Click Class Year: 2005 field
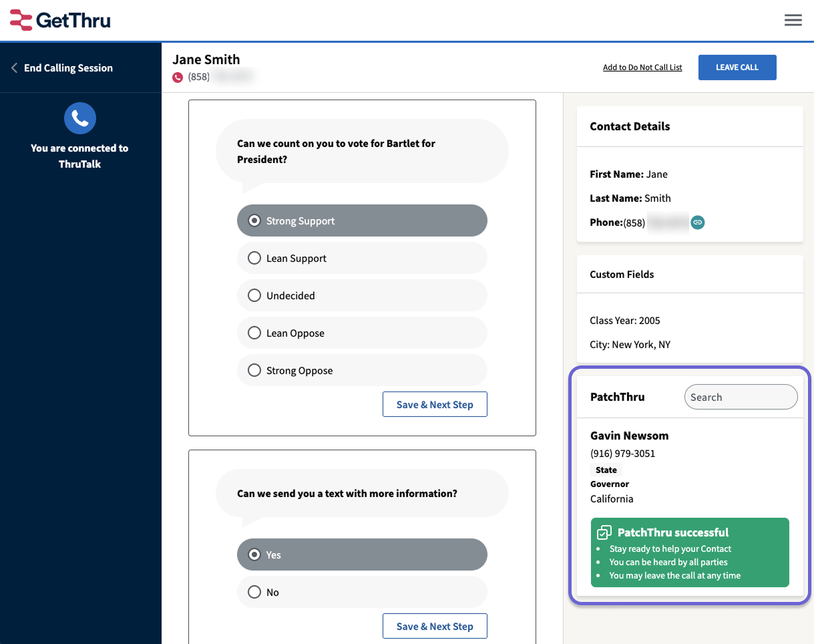Screen dimensions: 814x644 (625, 321)
